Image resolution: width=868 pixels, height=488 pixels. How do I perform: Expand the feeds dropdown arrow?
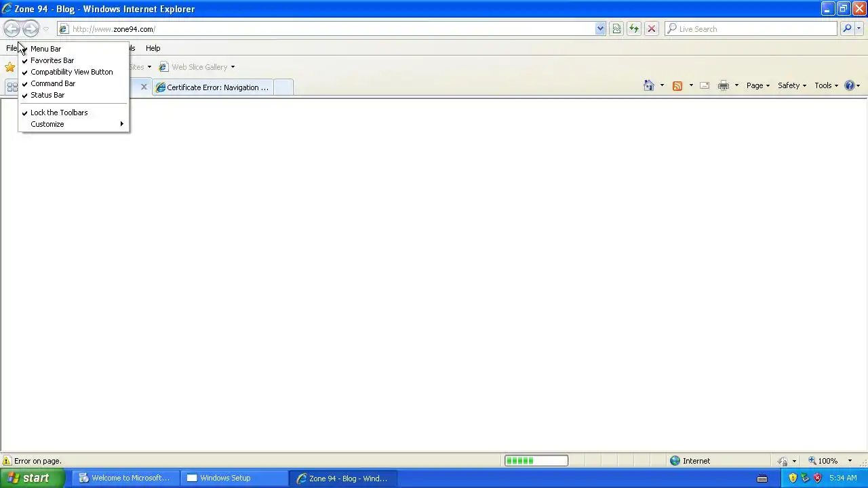[690, 85]
